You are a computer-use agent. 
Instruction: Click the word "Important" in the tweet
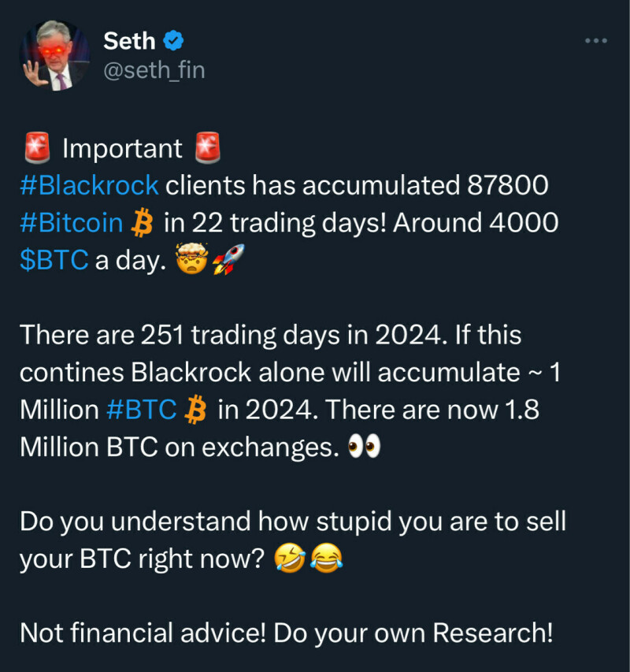(121, 148)
